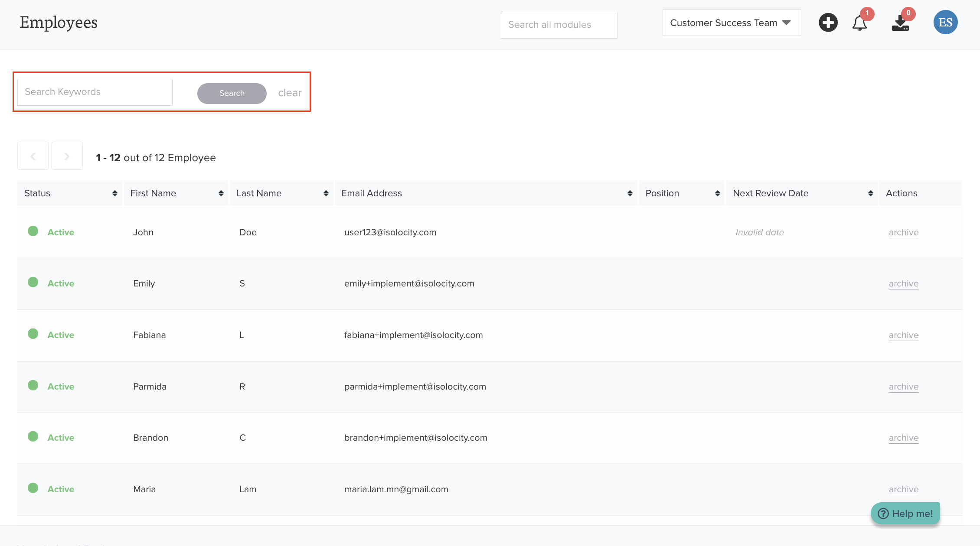The height and width of the screenshot is (546, 980).
Task: Archive employee John Doe
Action: [x=903, y=232]
